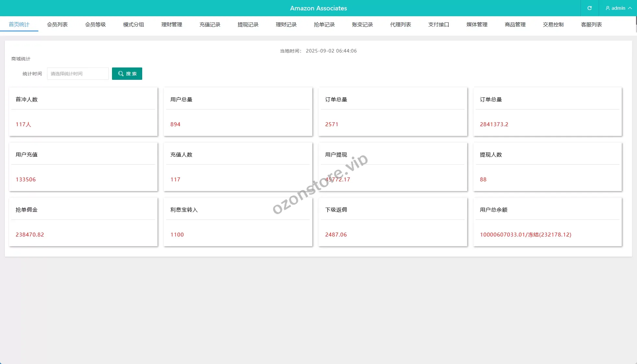
Task: Open the 支付接口 tab
Action: [x=439, y=24]
